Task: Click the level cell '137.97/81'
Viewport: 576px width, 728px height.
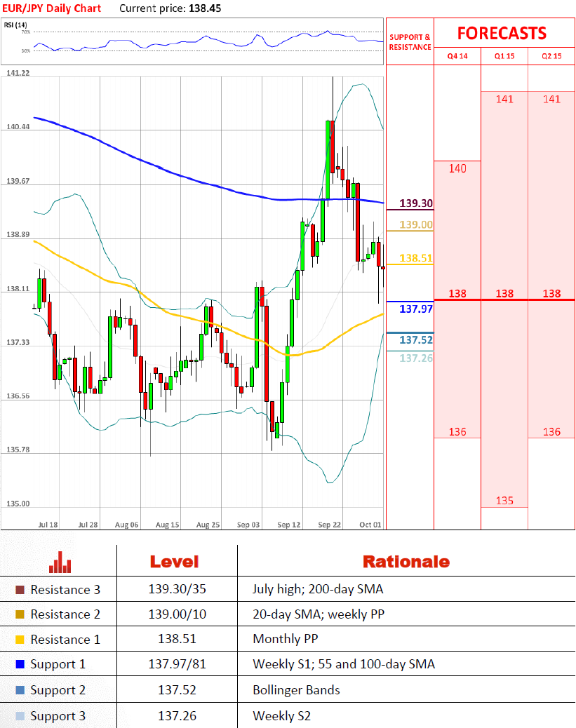Action: (x=177, y=664)
